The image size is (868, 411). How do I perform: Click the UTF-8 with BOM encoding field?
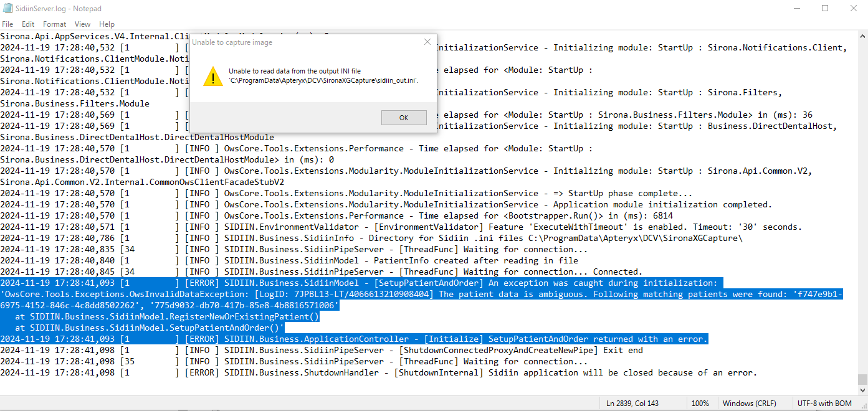point(824,404)
